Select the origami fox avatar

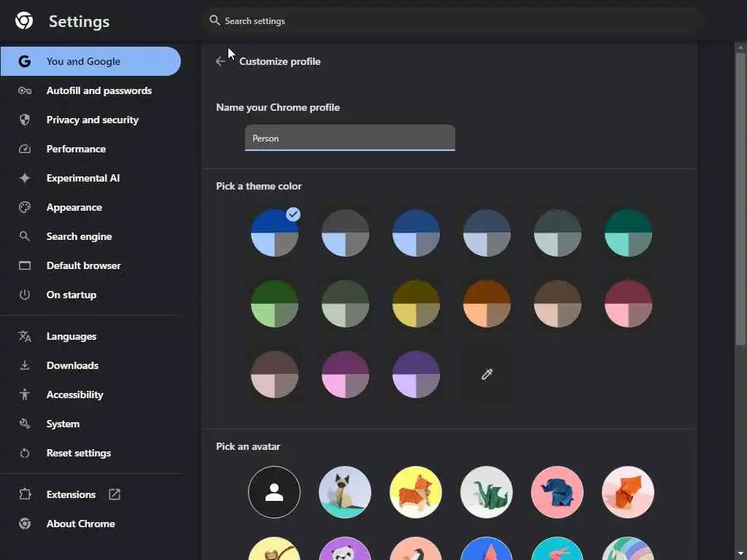pos(628,492)
